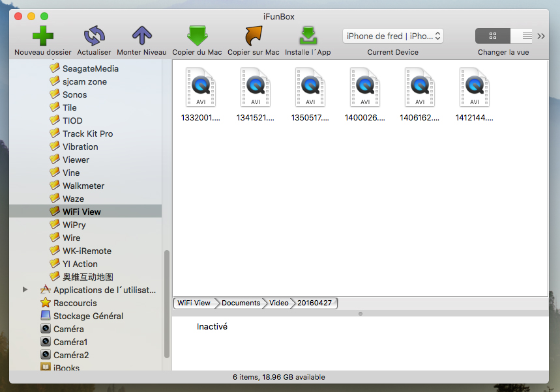Click the Copier sur Mac orange arrow
This screenshot has width=560, height=392.
point(254,36)
